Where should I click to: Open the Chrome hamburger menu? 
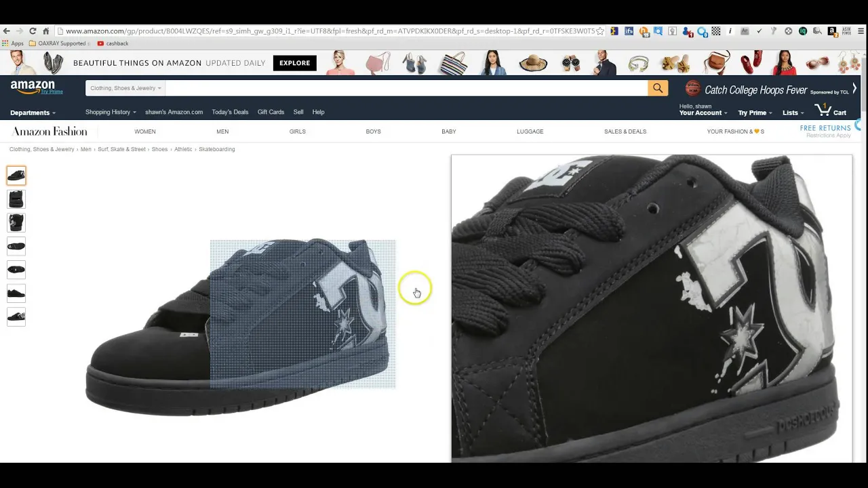point(861,31)
